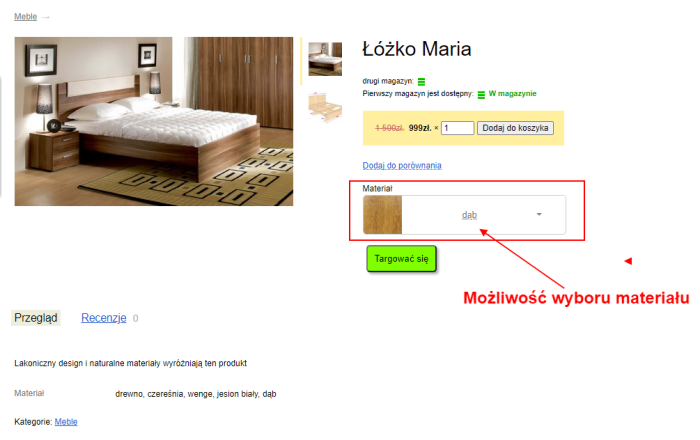This screenshot has width=700, height=440.
Task: Open the Meble breadcrumb link
Action: pyautogui.click(x=25, y=17)
